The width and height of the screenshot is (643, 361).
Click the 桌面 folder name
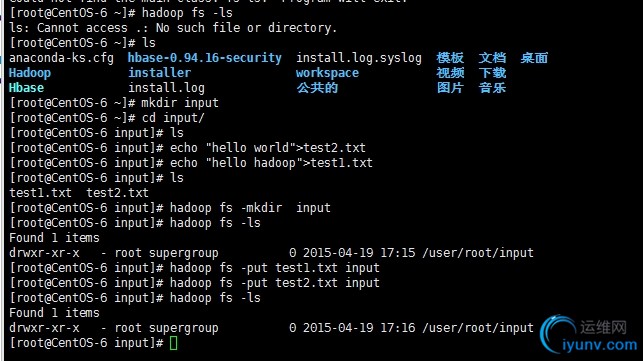(x=534, y=58)
